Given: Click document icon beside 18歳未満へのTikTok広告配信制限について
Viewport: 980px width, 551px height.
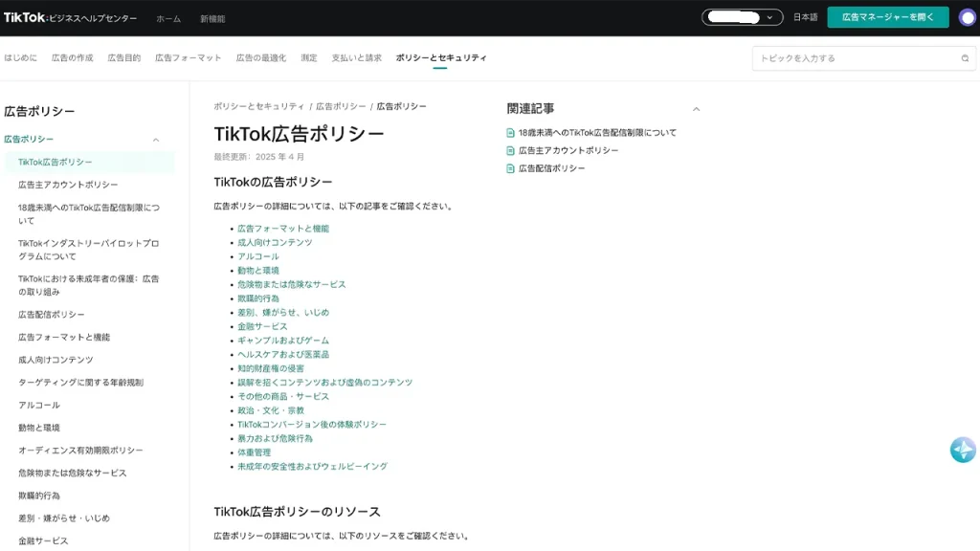Looking at the screenshot, I should 511,132.
